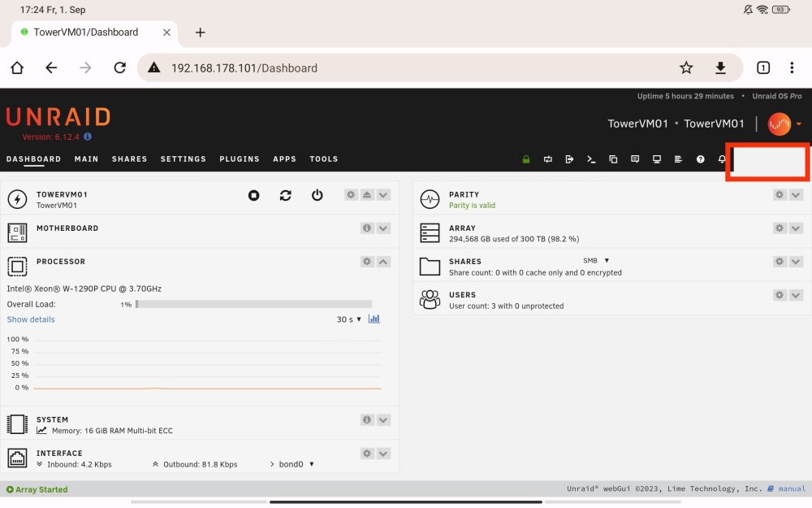
Task: Open the file manager copy icon
Action: pos(613,159)
